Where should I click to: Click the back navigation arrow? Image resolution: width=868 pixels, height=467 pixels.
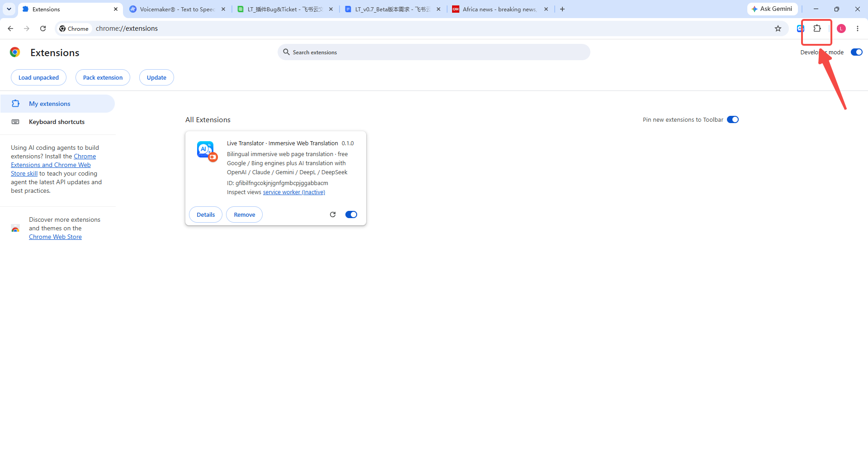[10, 29]
